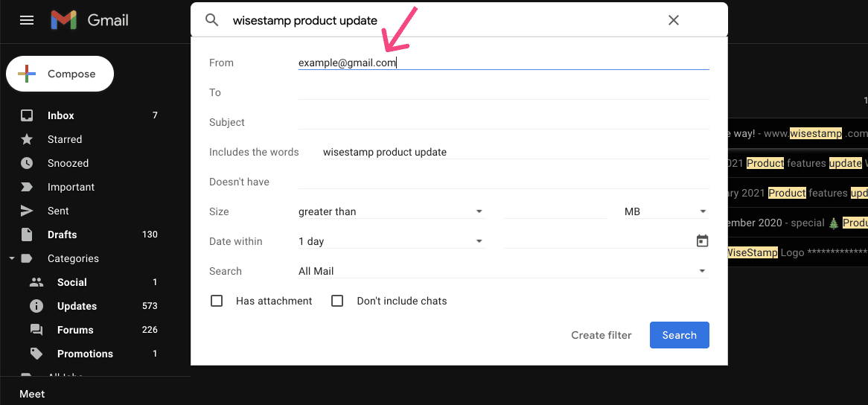868x405 pixels.
Task: Open the Search 'All Mail' dropdown
Action: 502,271
